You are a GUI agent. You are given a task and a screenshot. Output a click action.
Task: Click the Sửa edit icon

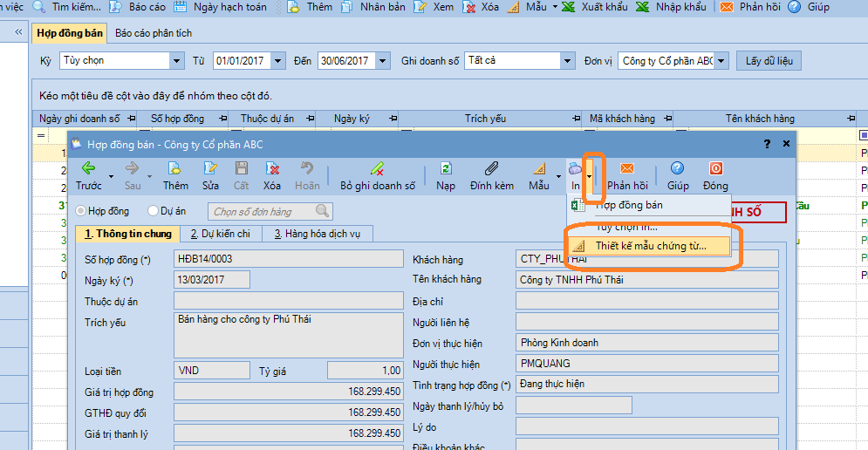tap(210, 168)
